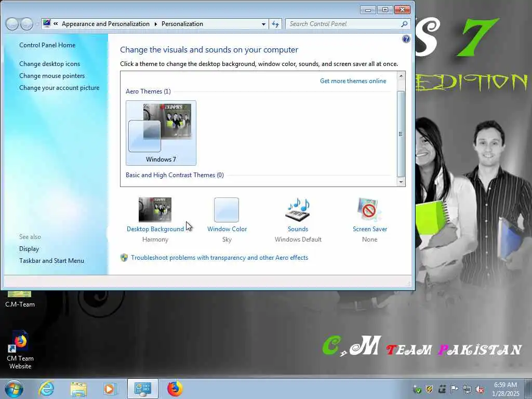Click Appearance and Personalization breadcrumb
Image resolution: width=532 pixels, height=399 pixels.
(x=105, y=24)
